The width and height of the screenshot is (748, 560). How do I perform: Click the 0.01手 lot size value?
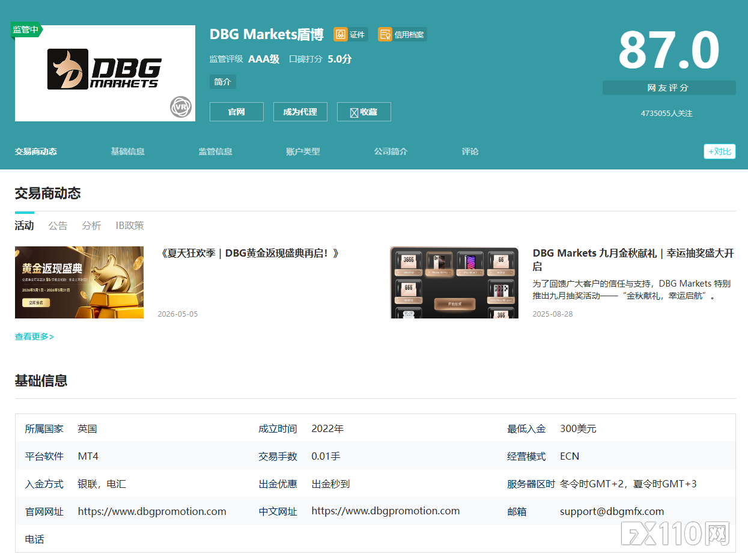[x=326, y=457]
